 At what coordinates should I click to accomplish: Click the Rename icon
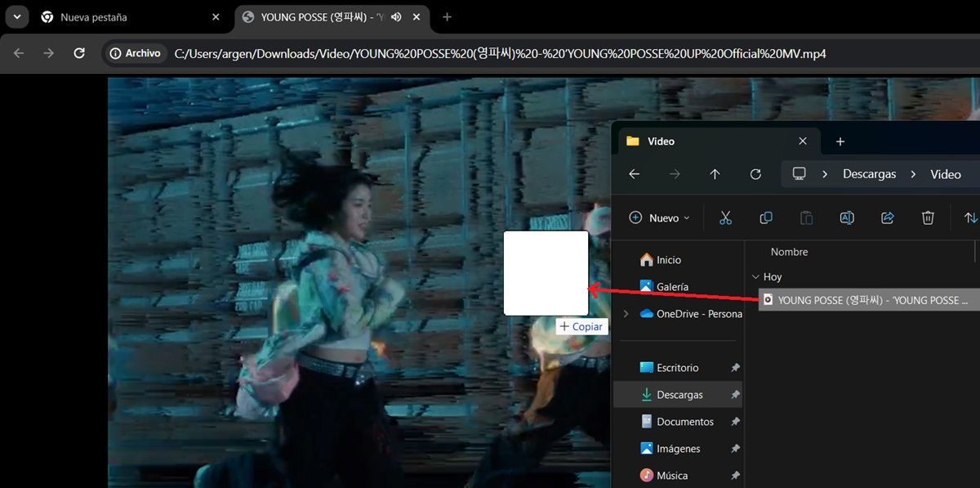point(847,218)
